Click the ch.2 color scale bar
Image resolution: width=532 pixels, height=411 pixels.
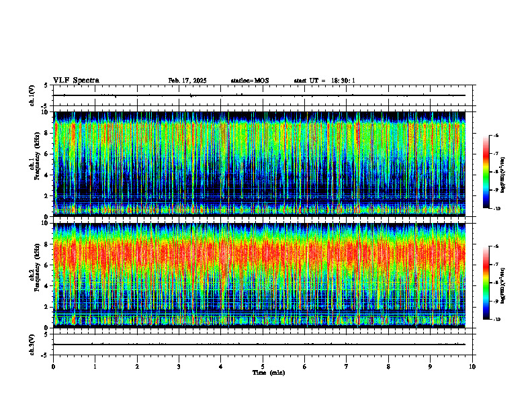point(486,283)
